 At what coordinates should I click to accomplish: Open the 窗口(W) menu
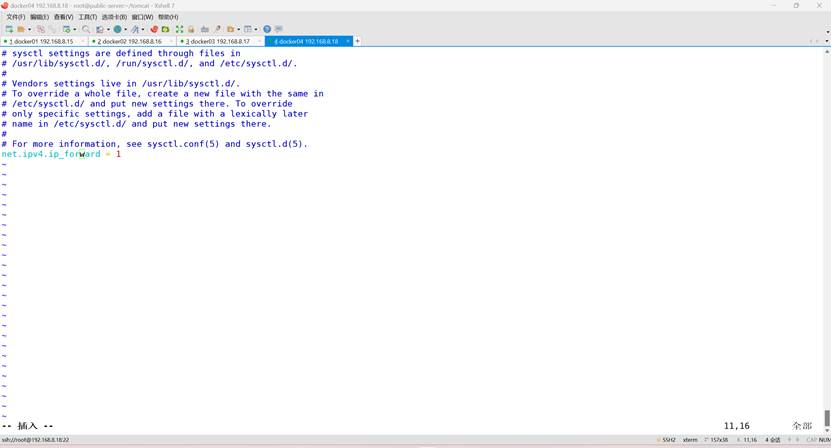(x=142, y=17)
